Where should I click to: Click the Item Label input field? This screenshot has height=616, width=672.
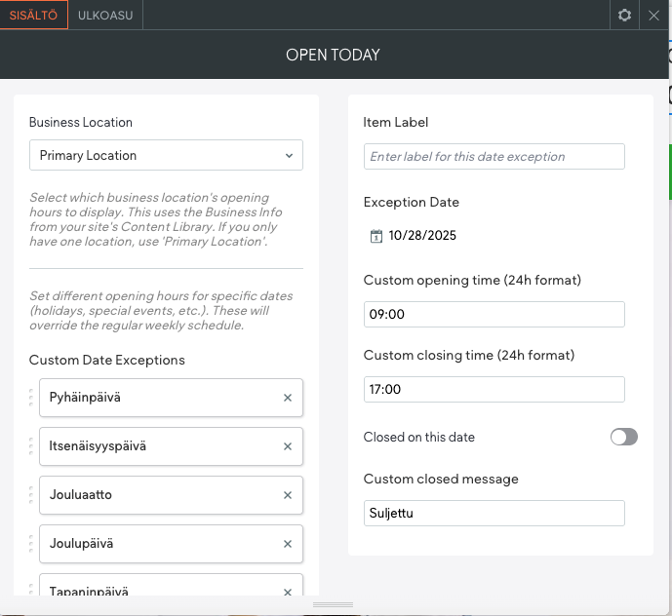(494, 156)
